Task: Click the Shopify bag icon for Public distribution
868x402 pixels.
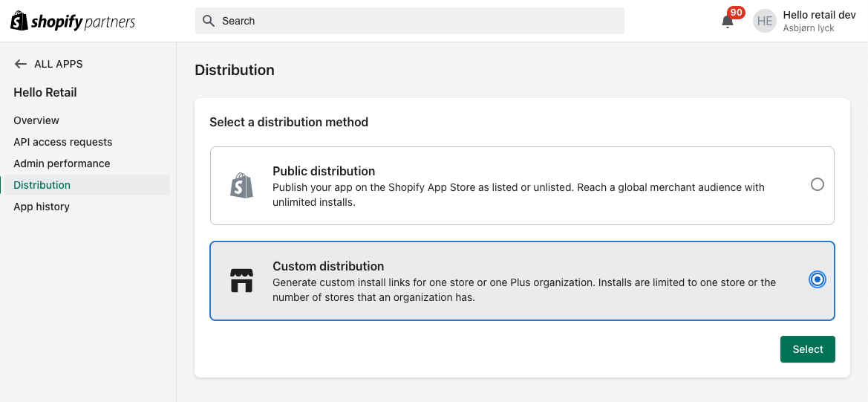Action: click(x=241, y=186)
